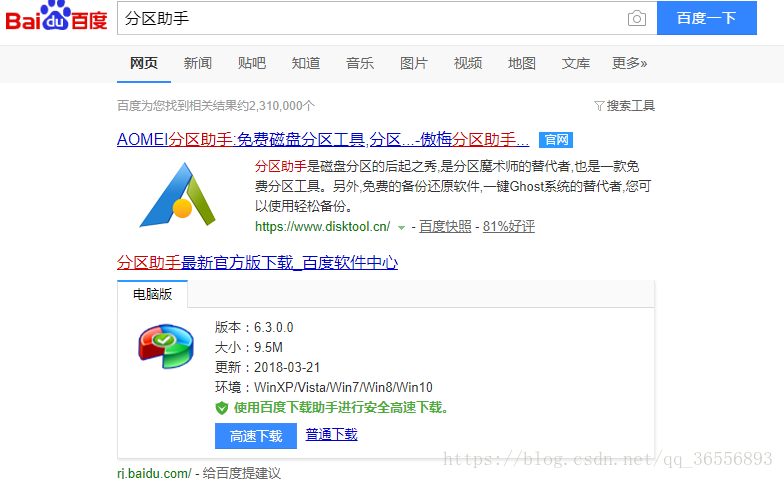This screenshot has width=784, height=479.
Task: Open 分区助手最新官方版下载 result link
Action: (258, 262)
